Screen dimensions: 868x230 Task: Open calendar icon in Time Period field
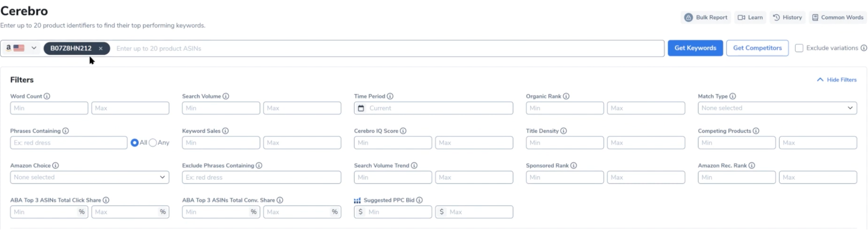click(x=361, y=108)
